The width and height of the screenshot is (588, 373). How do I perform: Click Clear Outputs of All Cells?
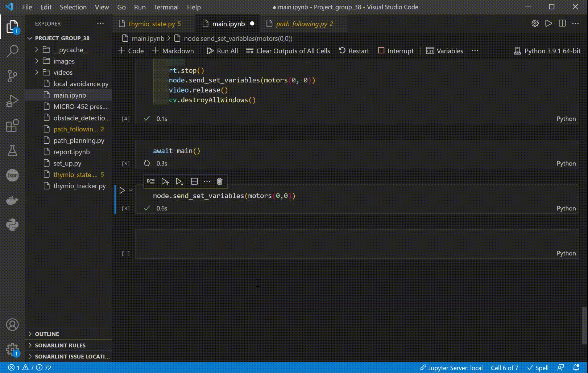coord(288,51)
